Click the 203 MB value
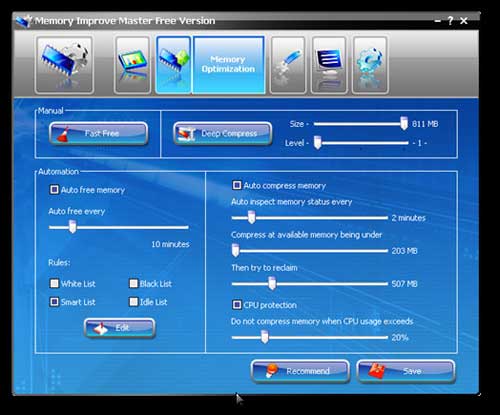The image size is (500, 415). (404, 251)
